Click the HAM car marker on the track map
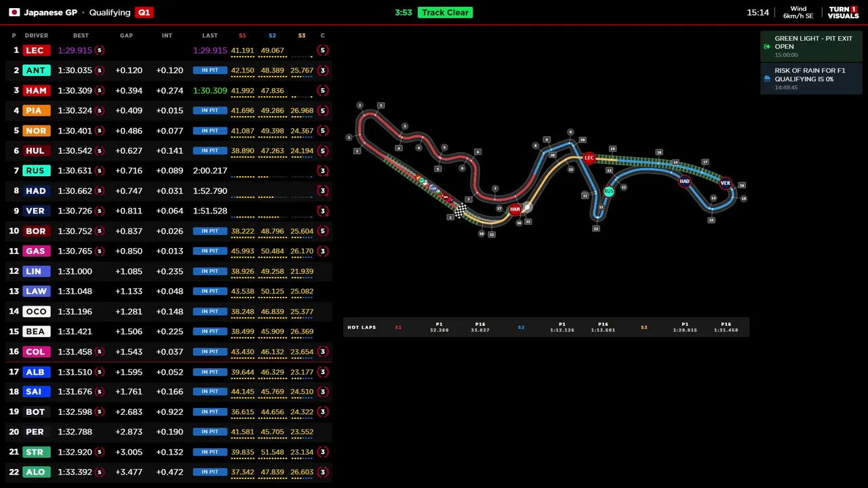Viewport: 868px width, 488px height. point(515,209)
